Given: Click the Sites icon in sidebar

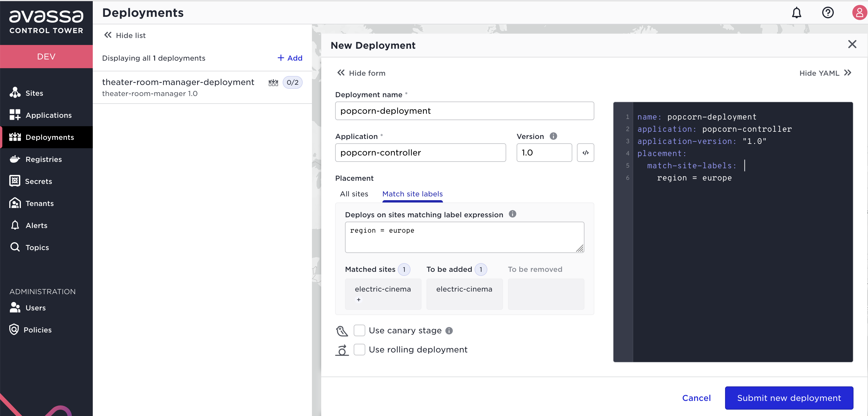Looking at the screenshot, I should click(15, 93).
